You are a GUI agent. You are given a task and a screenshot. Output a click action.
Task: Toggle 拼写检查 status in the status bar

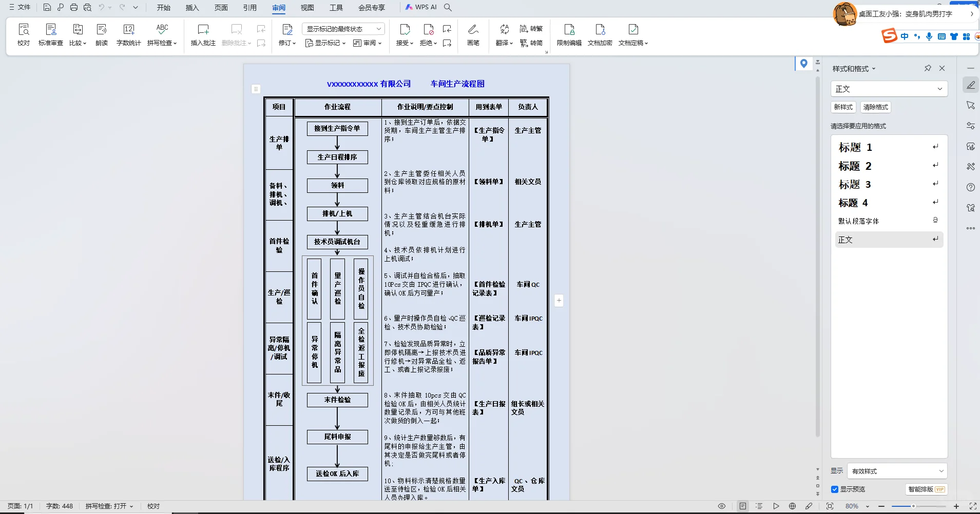pyautogui.click(x=109, y=506)
